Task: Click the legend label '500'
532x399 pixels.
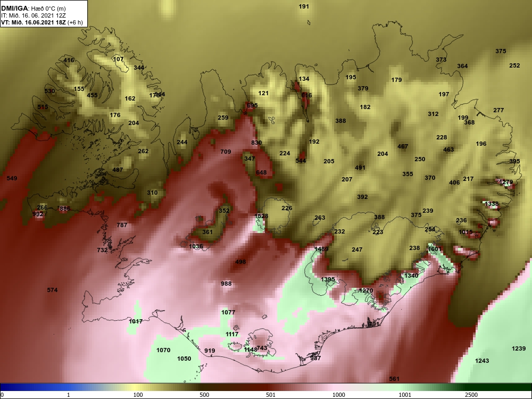Action: [204, 395]
